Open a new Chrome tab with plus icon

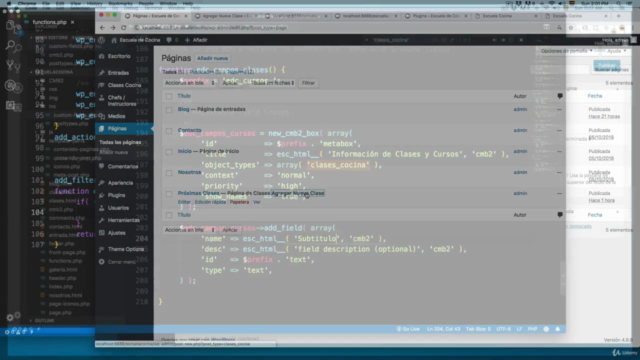(x=619, y=16)
